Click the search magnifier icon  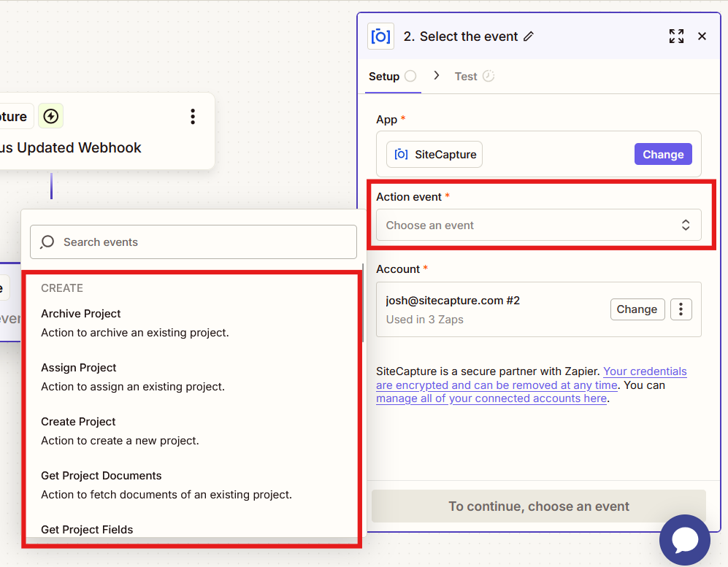coord(47,242)
